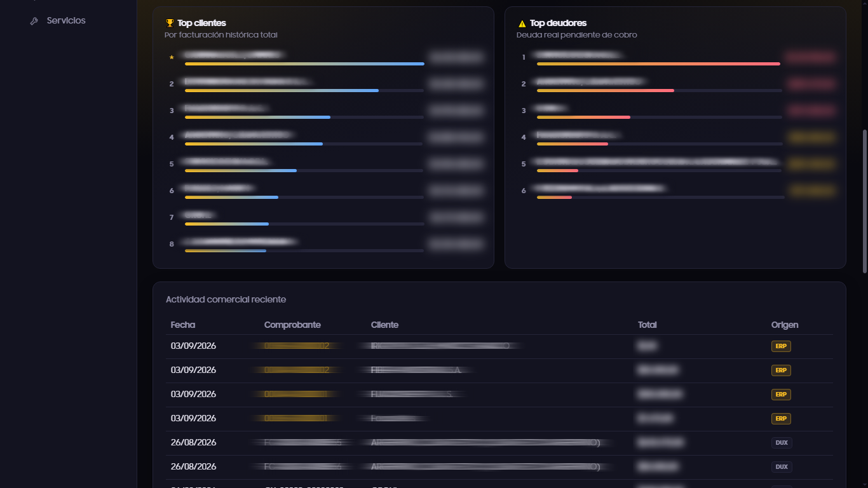Sort by the Fecha column header
Screen dimensions: 868x488
coord(183,325)
